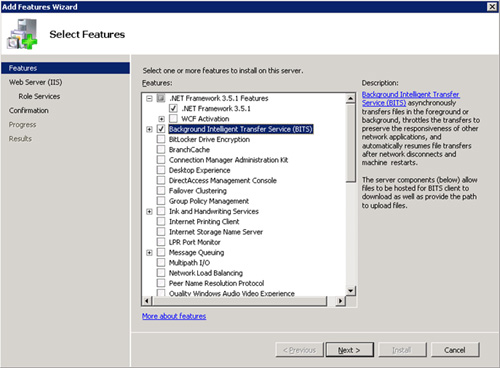
Task: Click the vertical scrollbar thumb in features list
Action: 350,143
